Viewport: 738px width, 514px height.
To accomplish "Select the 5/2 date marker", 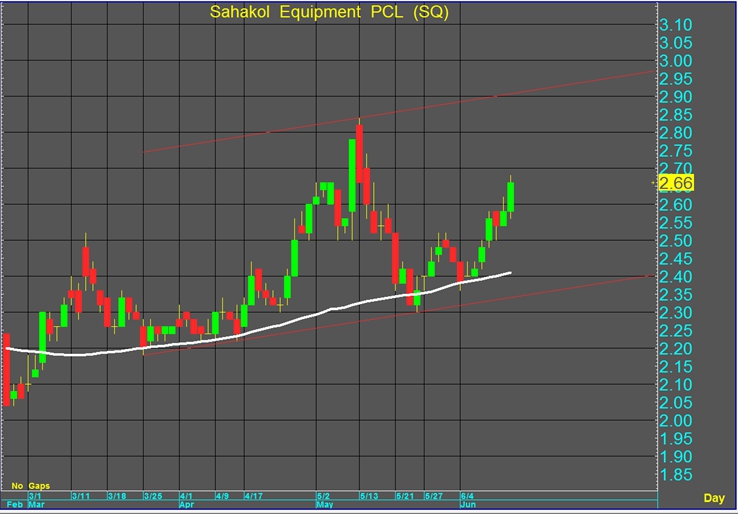I will tap(323, 496).
